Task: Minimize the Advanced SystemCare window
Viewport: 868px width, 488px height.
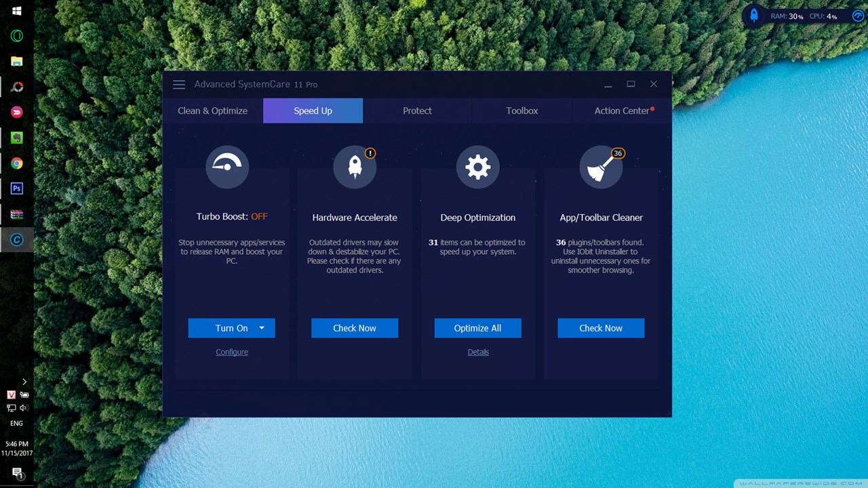Action: (x=608, y=85)
